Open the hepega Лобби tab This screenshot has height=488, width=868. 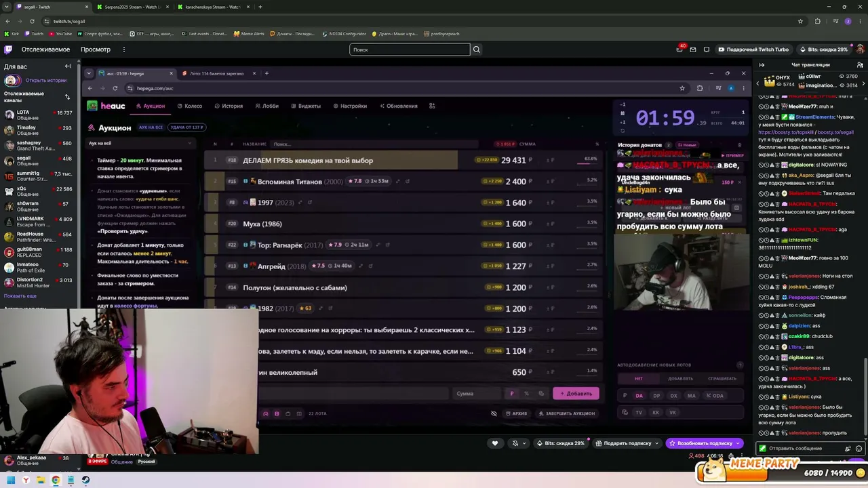click(267, 106)
